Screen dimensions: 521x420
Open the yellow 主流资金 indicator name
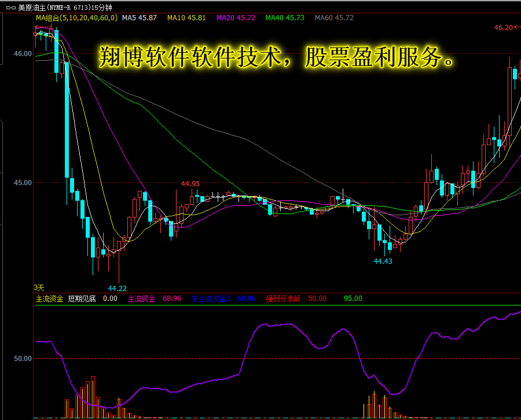pos(50,299)
